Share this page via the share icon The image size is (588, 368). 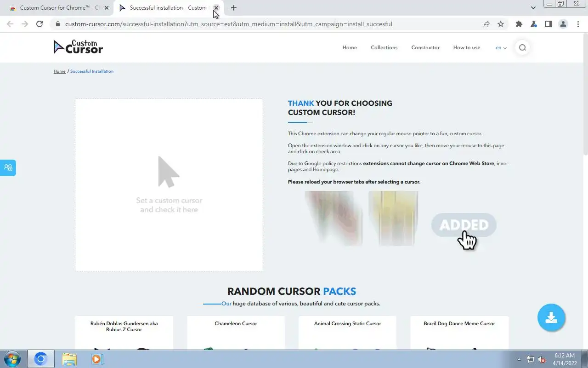point(486,24)
